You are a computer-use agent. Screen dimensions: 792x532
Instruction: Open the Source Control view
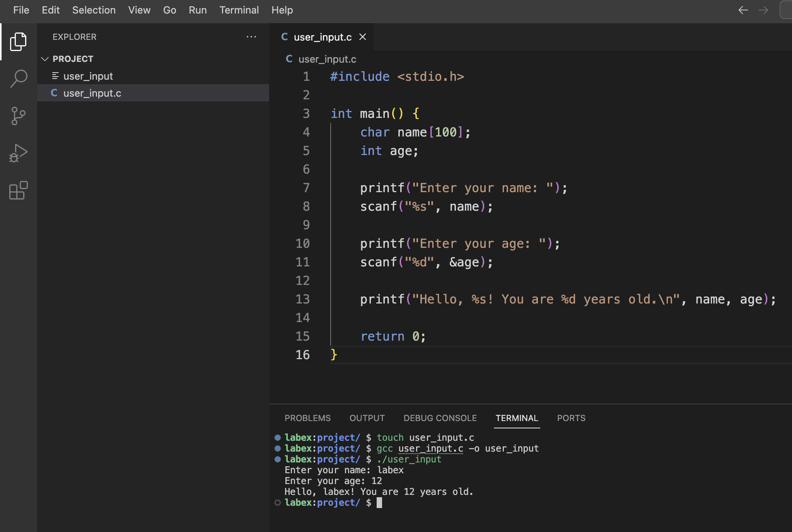click(x=18, y=116)
